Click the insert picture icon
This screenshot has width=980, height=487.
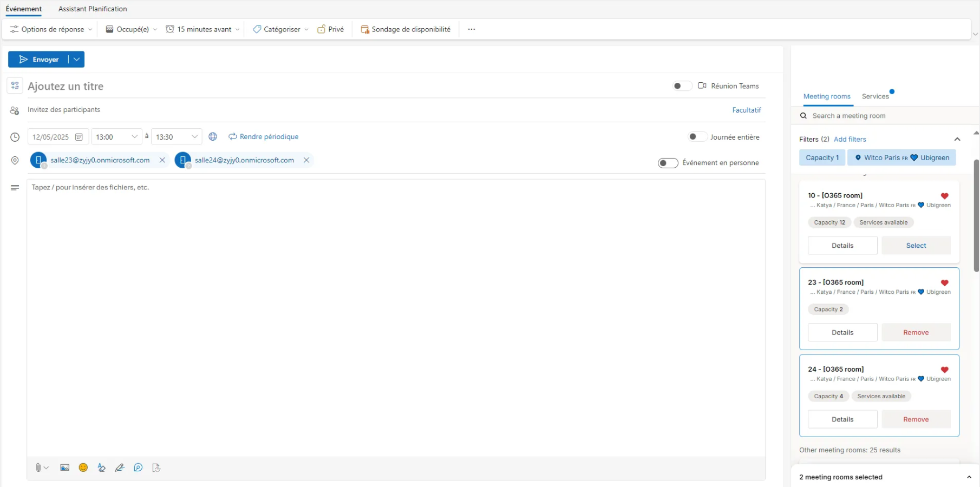[64, 468]
